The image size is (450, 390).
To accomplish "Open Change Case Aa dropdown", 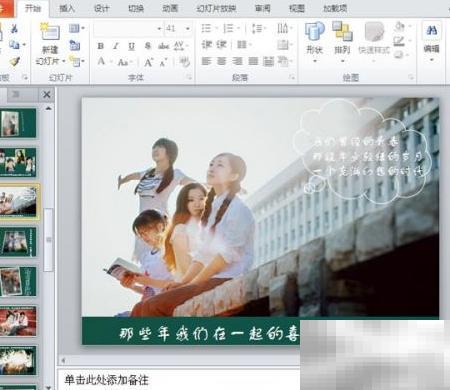I will click(125, 62).
